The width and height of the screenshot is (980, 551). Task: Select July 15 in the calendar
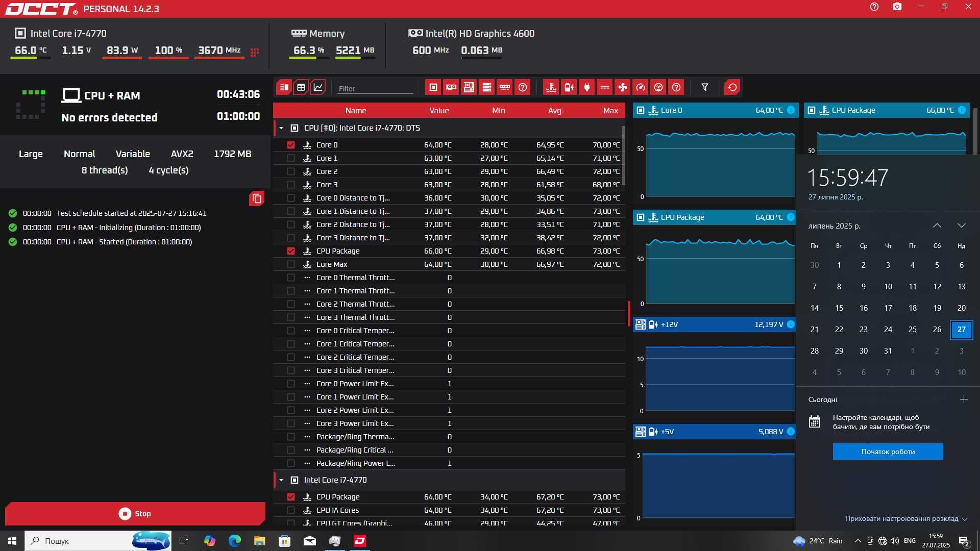click(x=839, y=308)
